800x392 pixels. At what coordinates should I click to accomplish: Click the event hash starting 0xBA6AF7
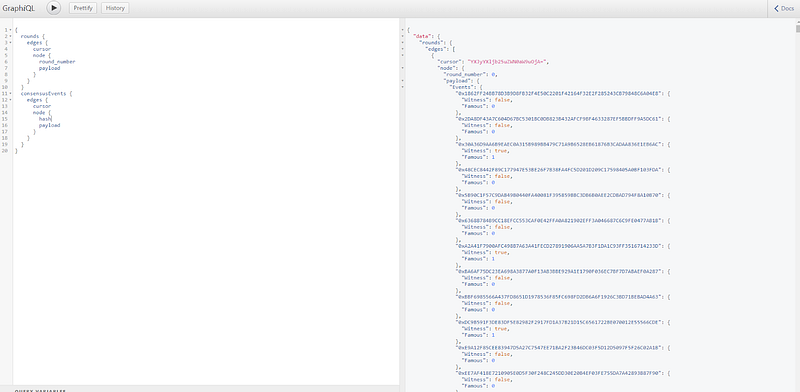pyautogui.click(x=560, y=272)
